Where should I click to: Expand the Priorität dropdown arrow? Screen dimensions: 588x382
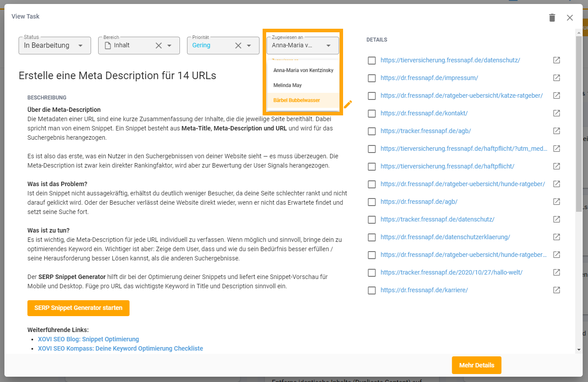click(x=249, y=46)
